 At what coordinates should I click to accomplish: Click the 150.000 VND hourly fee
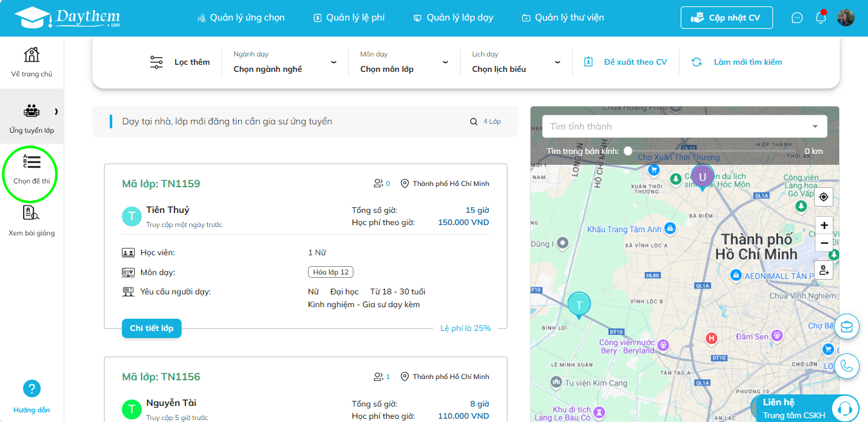(x=463, y=223)
